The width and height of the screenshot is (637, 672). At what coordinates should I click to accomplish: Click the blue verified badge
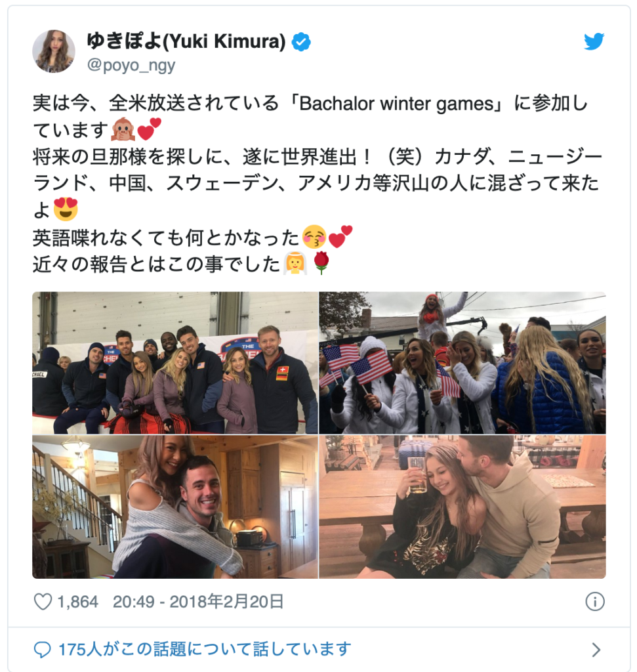pos(301,42)
